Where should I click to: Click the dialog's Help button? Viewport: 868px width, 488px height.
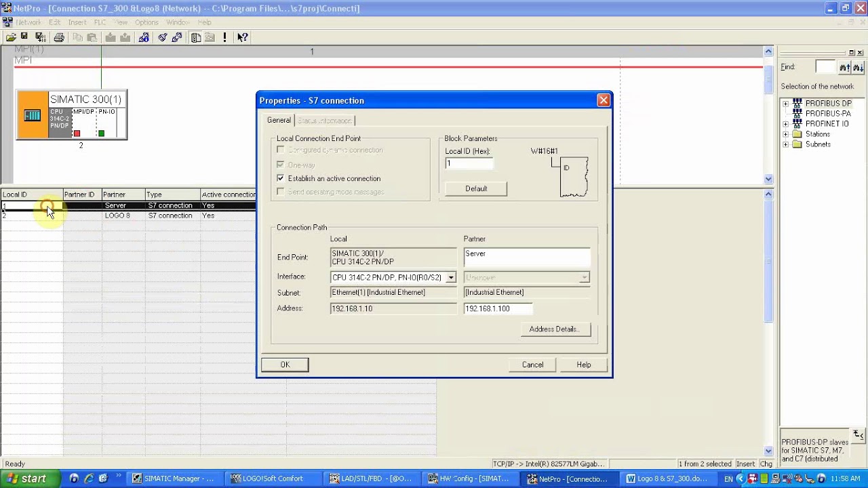point(584,365)
